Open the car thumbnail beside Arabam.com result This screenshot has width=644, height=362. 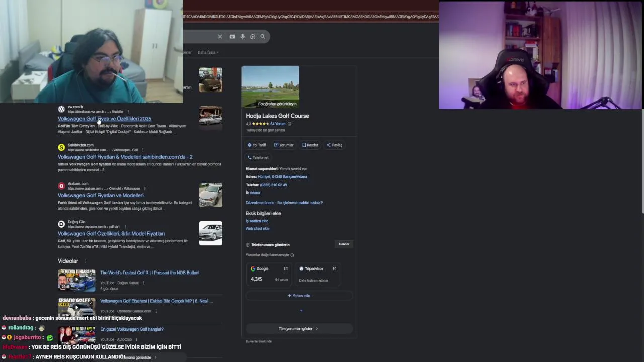(210, 195)
